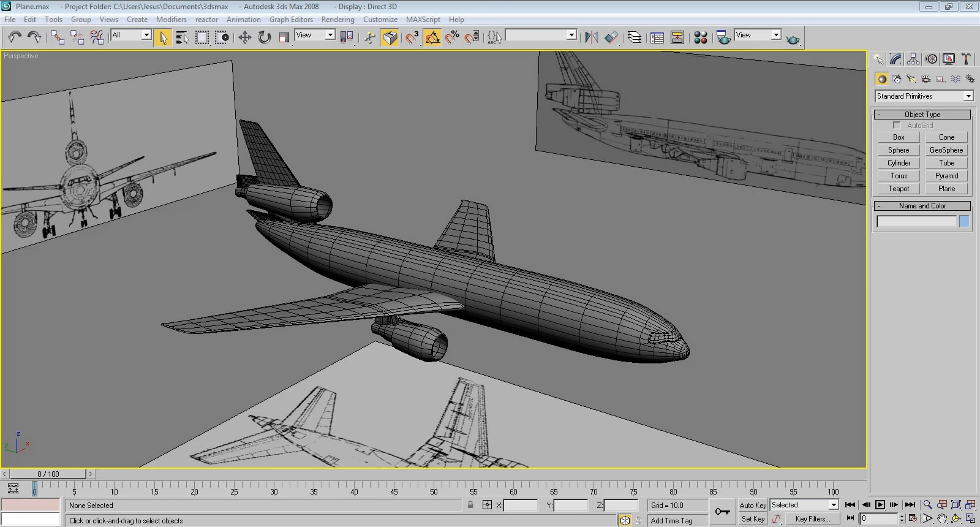The width and height of the screenshot is (980, 527).
Task: Select the Move tool in toolbar
Action: pyautogui.click(x=244, y=38)
